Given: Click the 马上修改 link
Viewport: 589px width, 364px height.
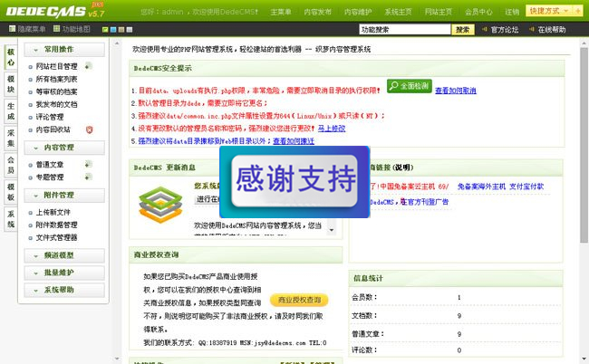Looking at the screenshot, I should coord(332,129).
